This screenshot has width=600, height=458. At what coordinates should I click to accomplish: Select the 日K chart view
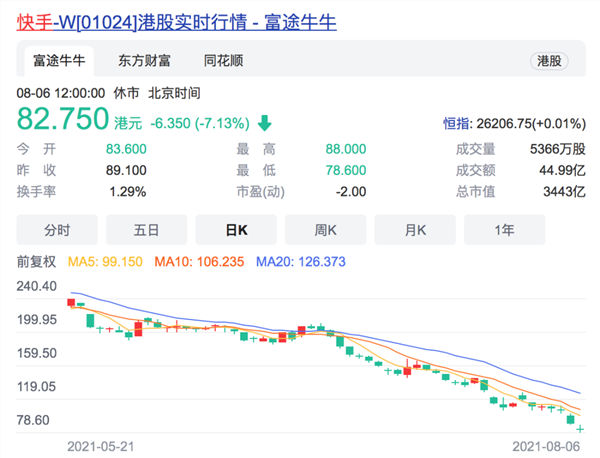pyautogui.click(x=236, y=230)
